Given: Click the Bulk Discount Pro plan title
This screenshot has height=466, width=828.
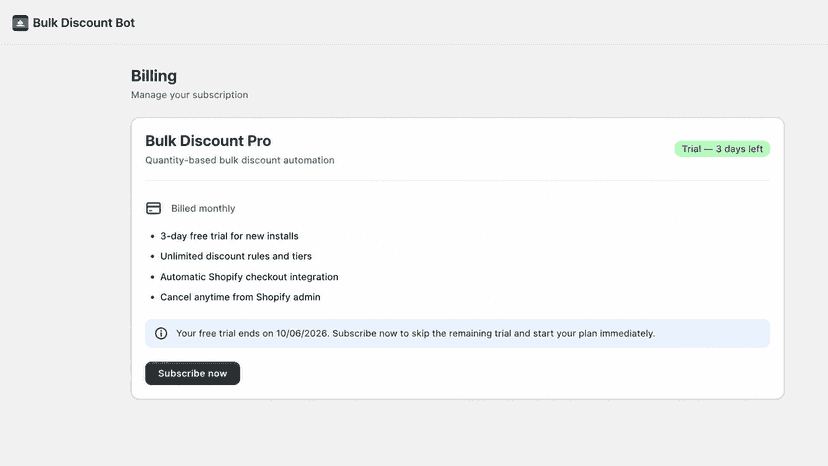Looking at the screenshot, I should point(208,141).
